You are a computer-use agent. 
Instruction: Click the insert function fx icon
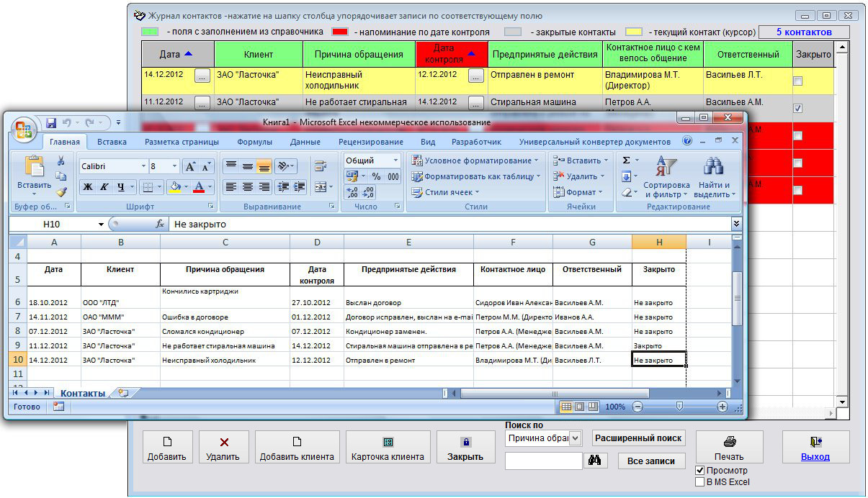point(160,225)
